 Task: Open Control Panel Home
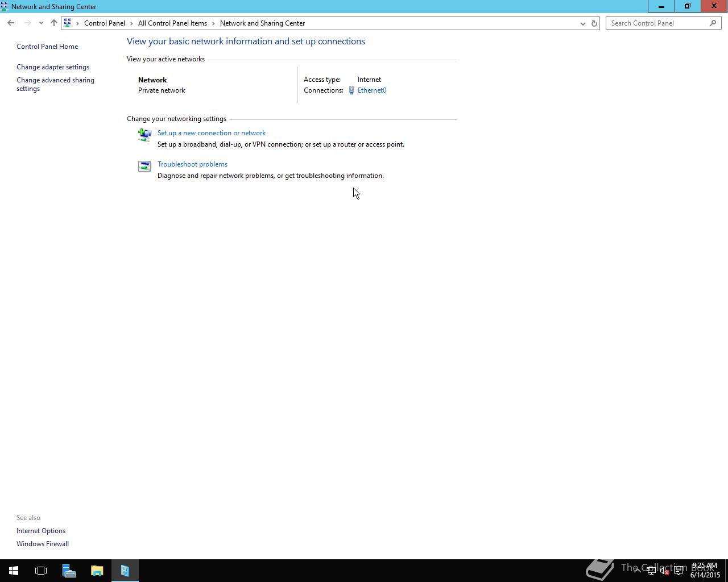coord(47,47)
